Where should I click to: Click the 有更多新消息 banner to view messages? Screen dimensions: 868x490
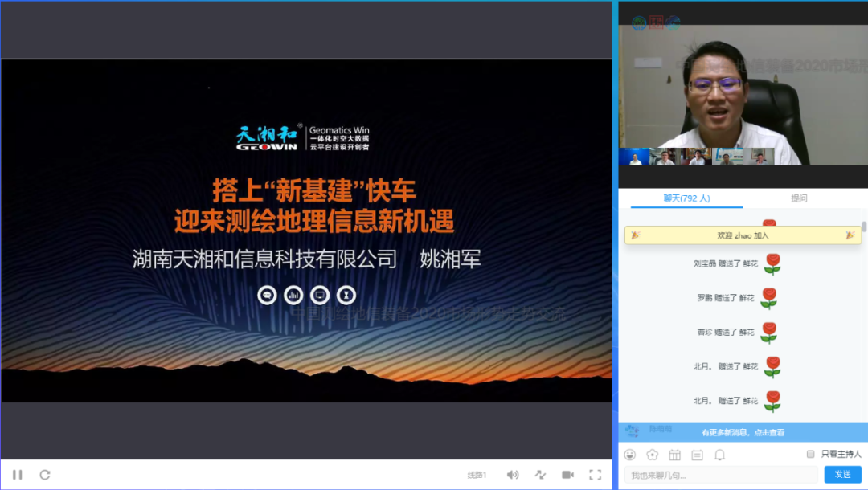point(743,432)
